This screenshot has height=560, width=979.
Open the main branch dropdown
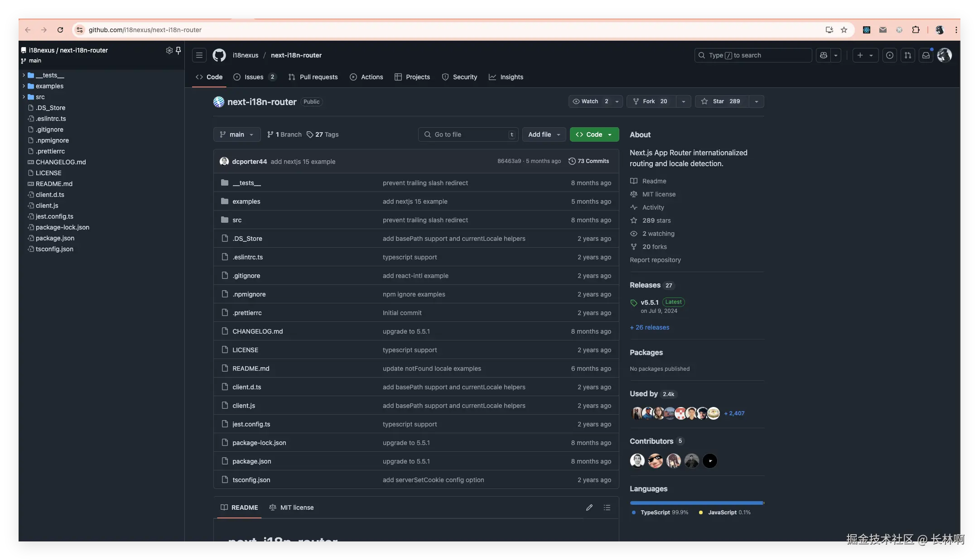point(236,134)
